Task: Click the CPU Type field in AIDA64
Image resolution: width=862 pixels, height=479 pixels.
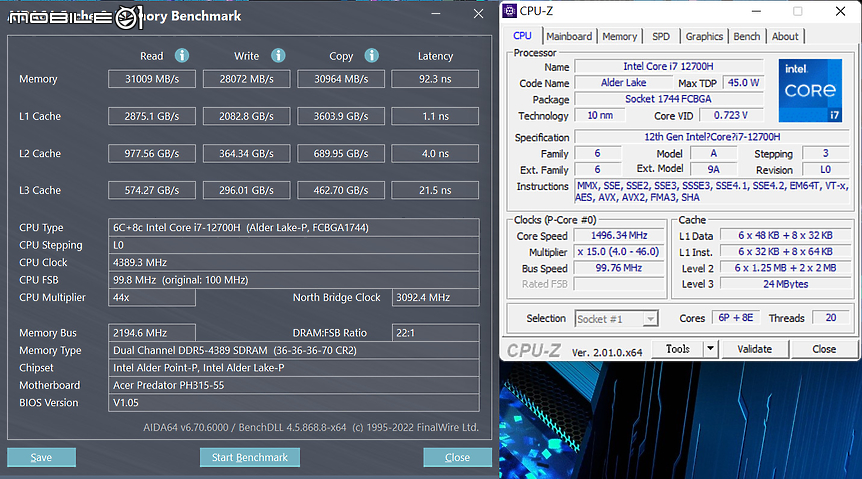Action: [294, 227]
